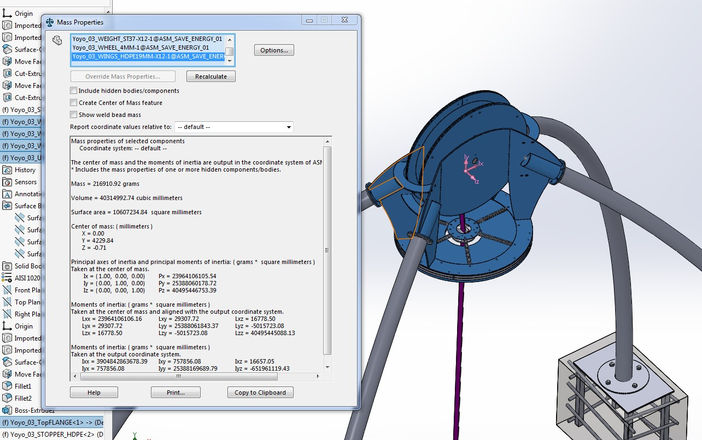The image size is (702, 440).
Task: Select the Front Plane icon in the tree
Action: tap(7, 290)
